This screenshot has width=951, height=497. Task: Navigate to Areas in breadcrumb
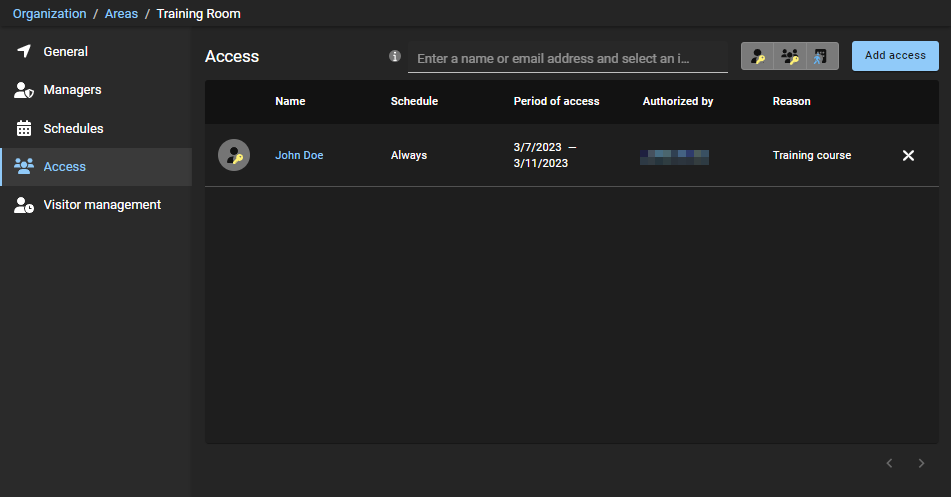[121, 14]
